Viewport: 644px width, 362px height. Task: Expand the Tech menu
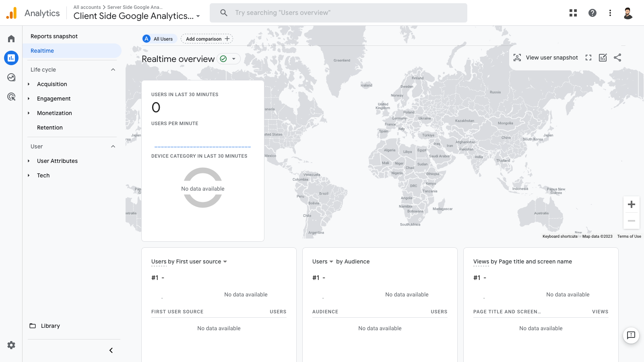coord(29,175)
